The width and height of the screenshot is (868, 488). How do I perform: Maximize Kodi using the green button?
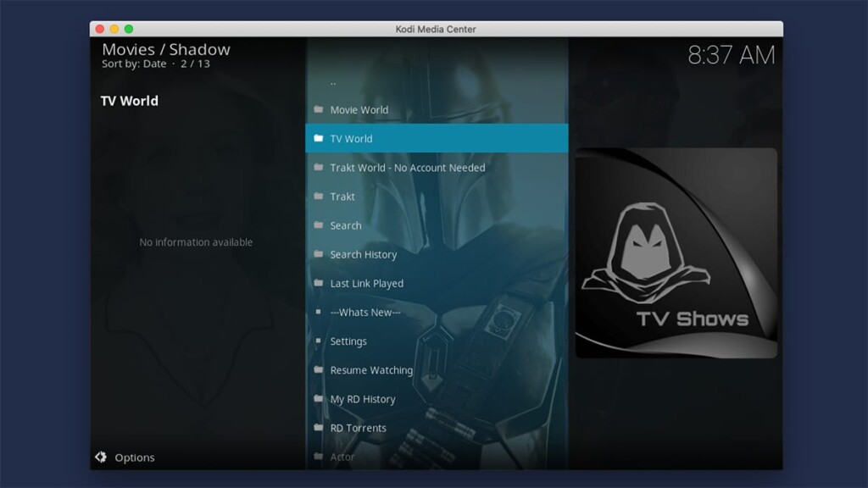[129, 29]
